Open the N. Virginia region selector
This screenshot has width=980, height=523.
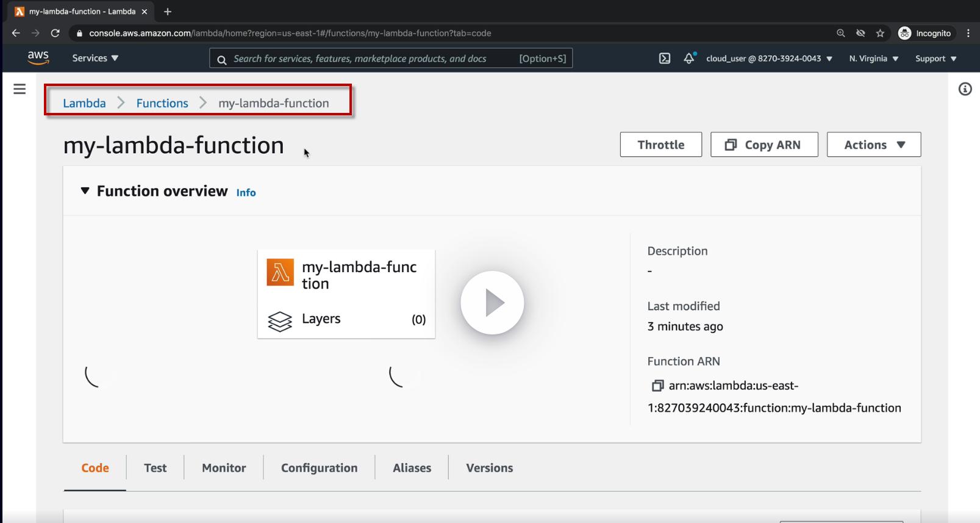coord(873,59)
